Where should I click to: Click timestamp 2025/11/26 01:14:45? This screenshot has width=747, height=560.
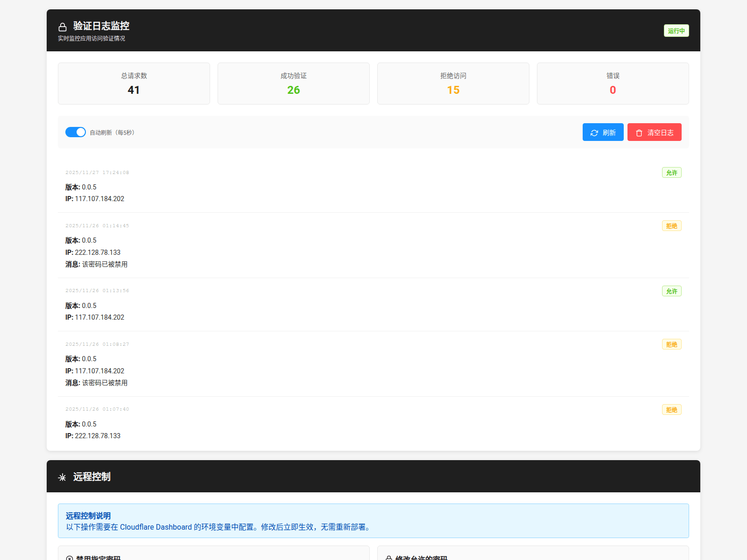click(x=97, y=226)
